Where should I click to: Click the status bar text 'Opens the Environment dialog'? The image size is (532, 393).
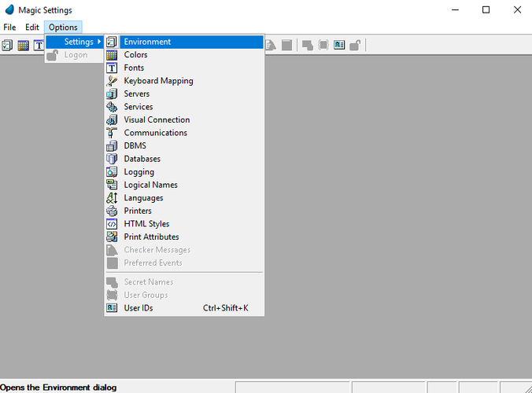(x=58, y=387)
